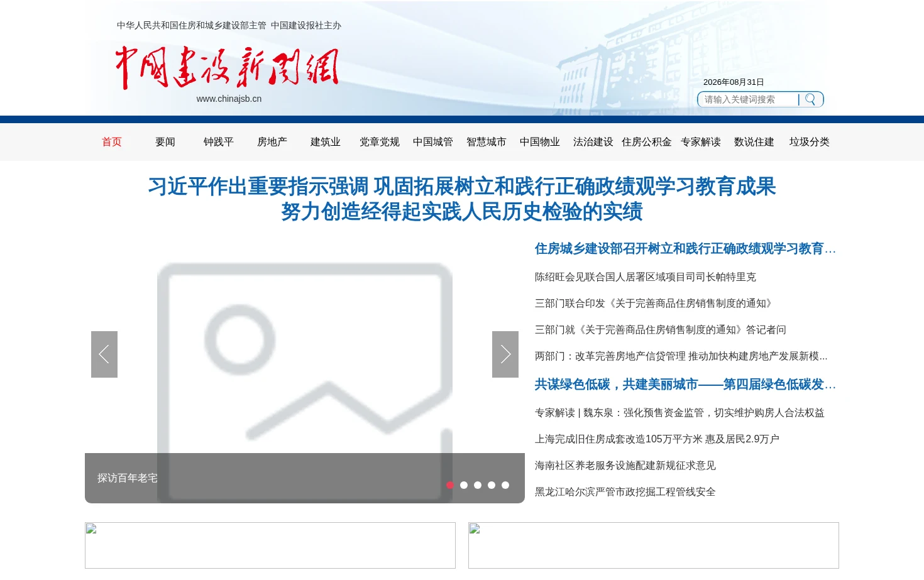Select the second carousel dot
The width and height of the screenshot is (924, 580).
pos(464,485)
